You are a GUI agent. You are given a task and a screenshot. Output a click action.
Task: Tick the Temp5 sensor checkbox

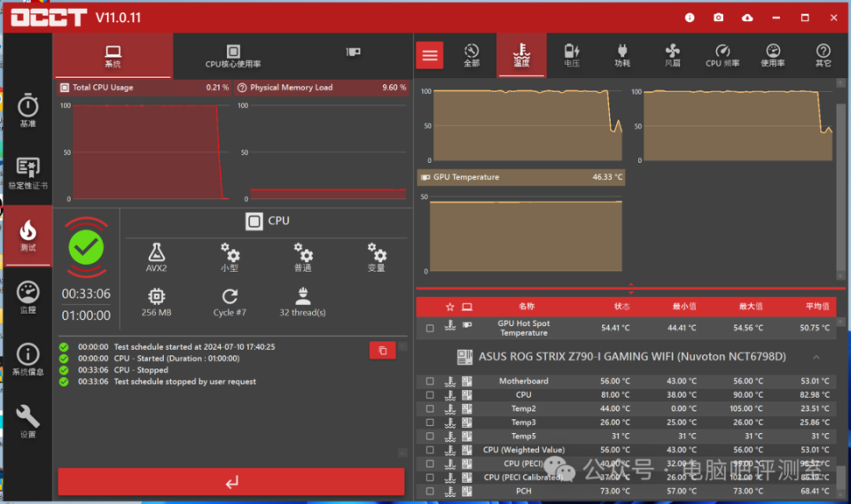click(x=430, y=436)
